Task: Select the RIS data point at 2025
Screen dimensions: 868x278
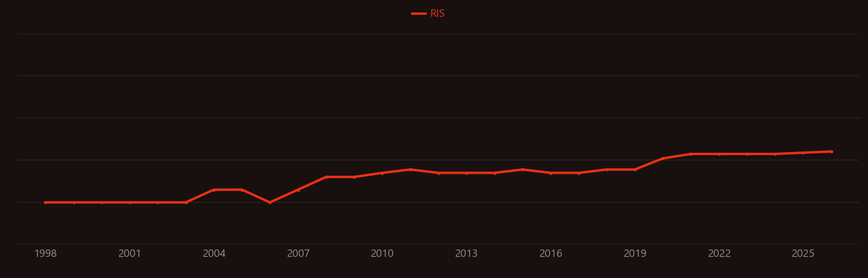Action: [803, 153]
